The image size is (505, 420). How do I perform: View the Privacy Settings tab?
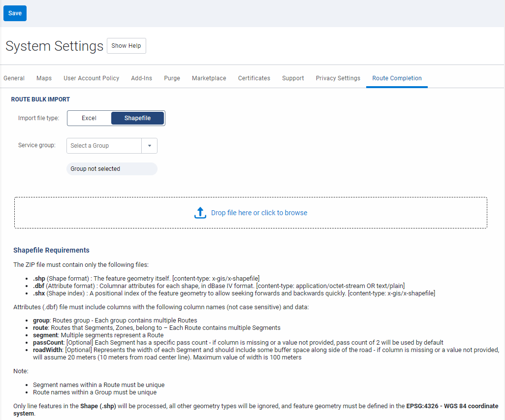point(338,78)
